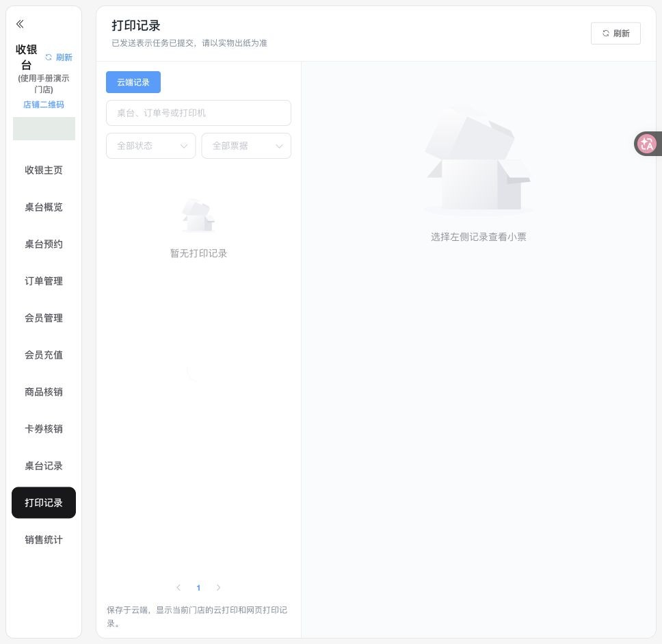Image resolution: width=662 pixels, height=644 pixels.
Task: Open the 店铺二维码 link
Action: pos(44,105)
